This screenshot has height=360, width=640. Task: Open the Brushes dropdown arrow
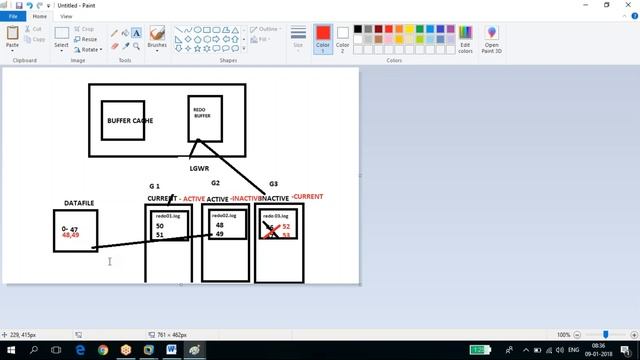pyautogui.click(x=157, y=51)
